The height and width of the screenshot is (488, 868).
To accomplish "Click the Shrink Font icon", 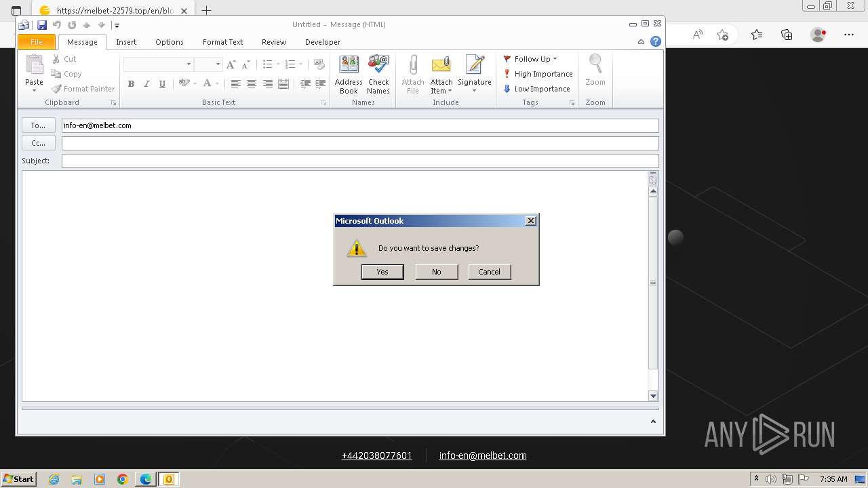I will [x=245, y=64].
